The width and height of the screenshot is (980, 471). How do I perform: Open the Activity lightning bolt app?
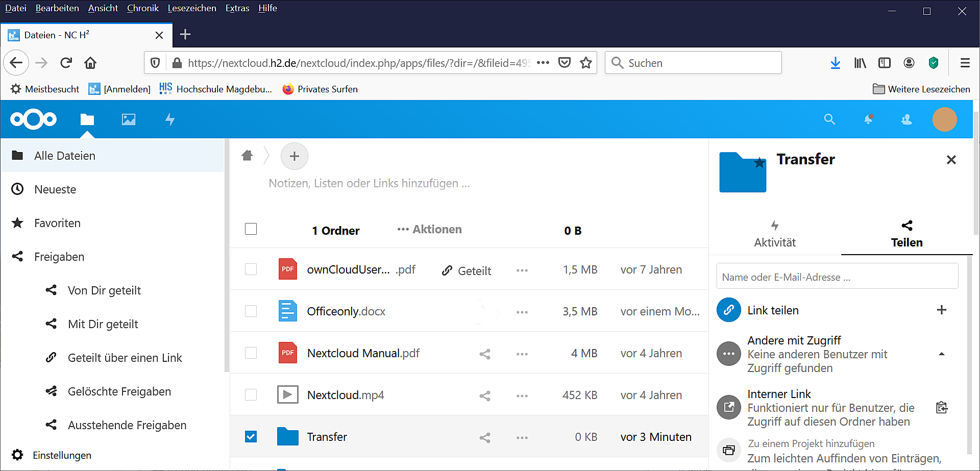point(170,119)
